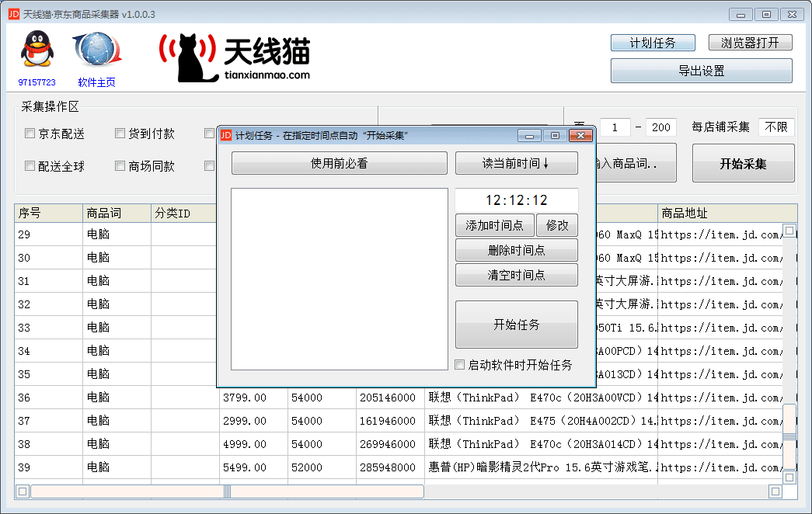
Task: Click the horizontal scrollbar thumb of the table
Action: click(x=228, y=491)
